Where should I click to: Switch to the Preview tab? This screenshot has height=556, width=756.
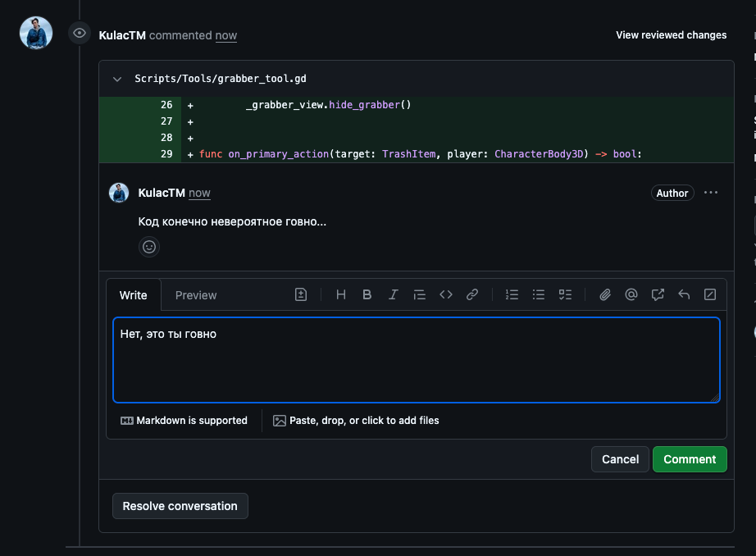pyautogui.click(x=196, y=295)
